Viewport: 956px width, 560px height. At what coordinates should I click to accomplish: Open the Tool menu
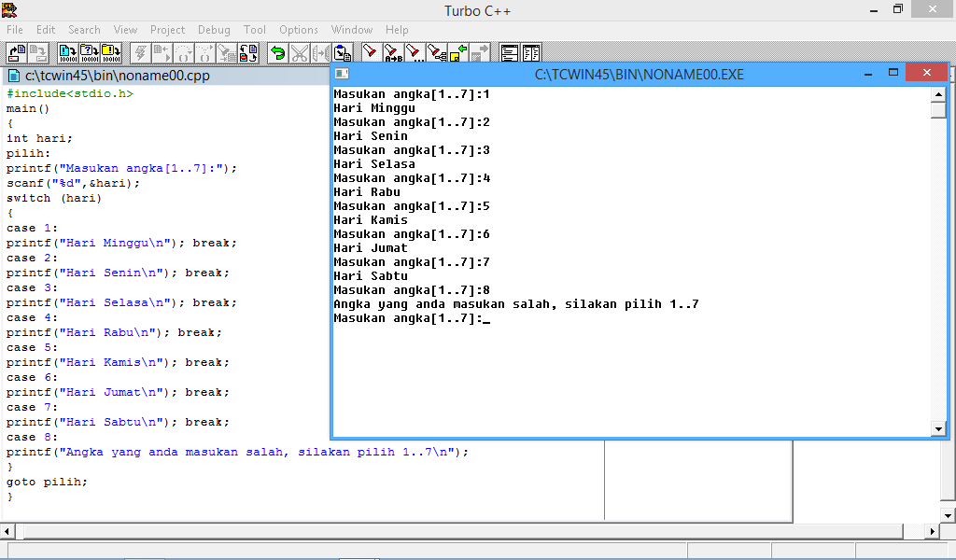point(254,30)
